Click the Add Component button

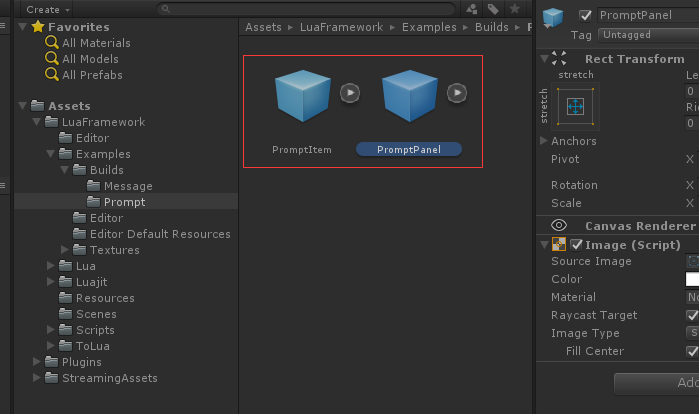656,382
